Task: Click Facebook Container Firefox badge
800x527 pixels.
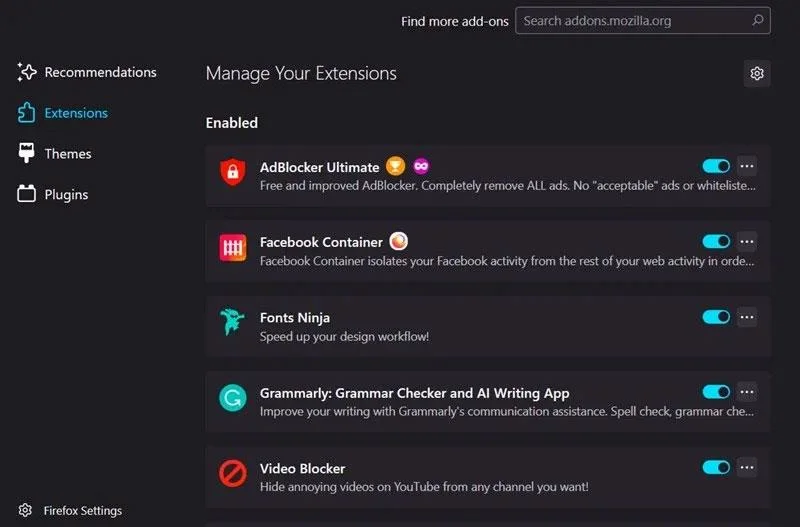Action: pos(398,241)
